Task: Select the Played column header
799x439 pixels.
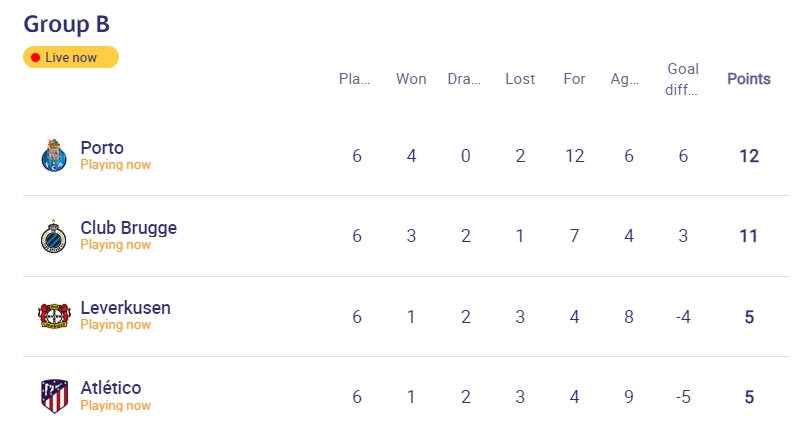Action: pyautogui.click(x=354, y=79)
